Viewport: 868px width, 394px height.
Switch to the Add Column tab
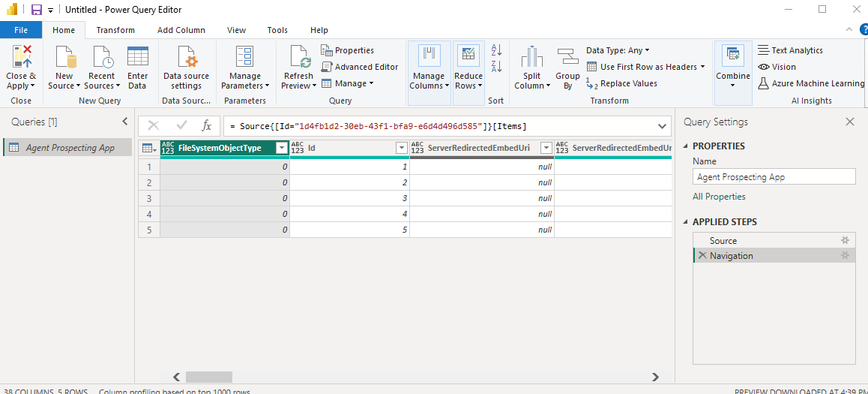pyautogui.click(x=181, y=30)
